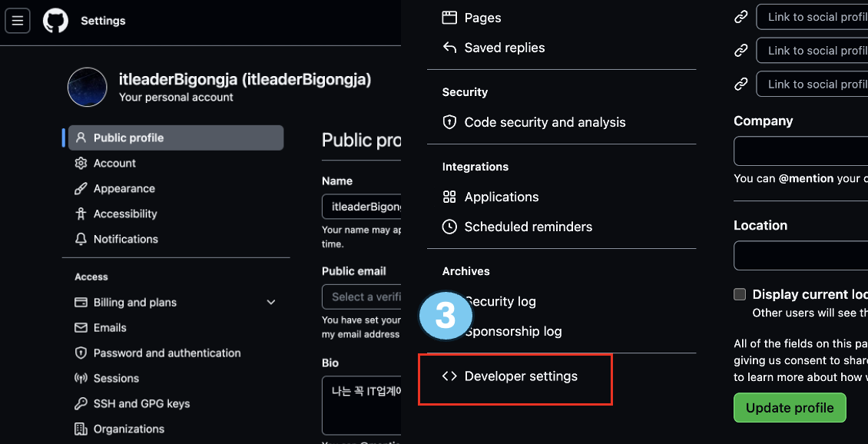Click the Update profile button
The height and width of the screenshot is (444, 868).
(790, 408)
